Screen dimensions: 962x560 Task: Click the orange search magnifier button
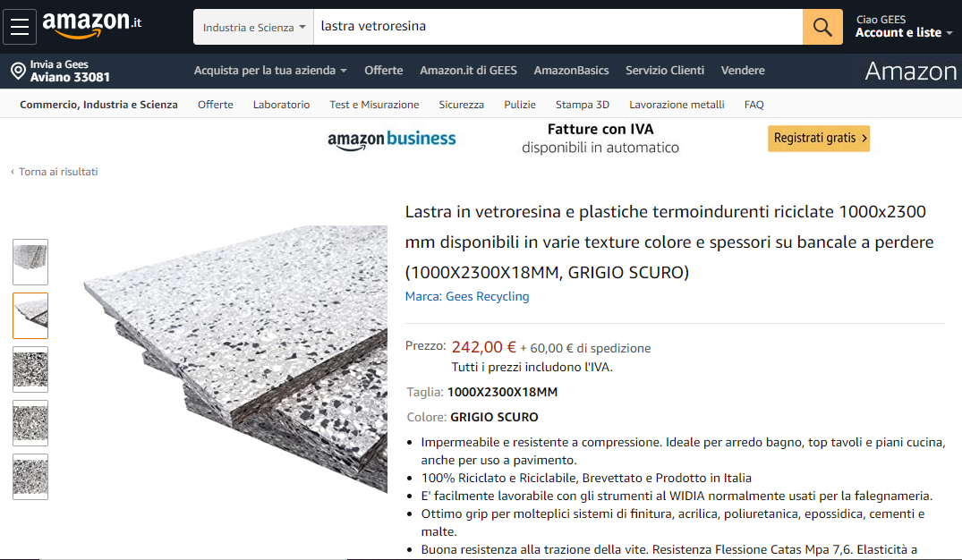(822, 27)
